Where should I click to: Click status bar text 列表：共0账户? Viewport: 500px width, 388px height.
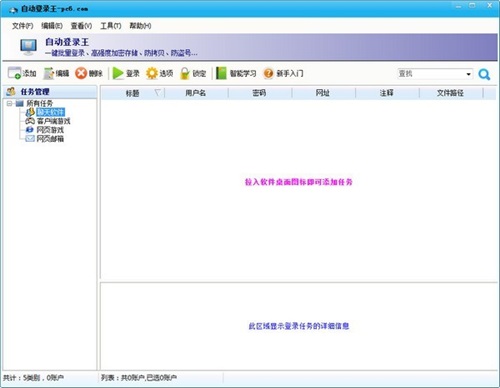click(x=139, y=378)
